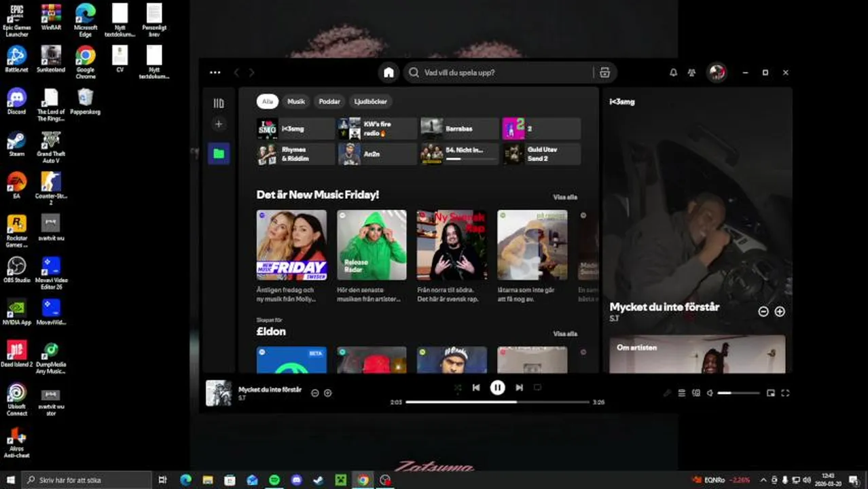Toggle repeat in the player bar
The height and width of the screenshot is (489, 868).
pos(537,387)
